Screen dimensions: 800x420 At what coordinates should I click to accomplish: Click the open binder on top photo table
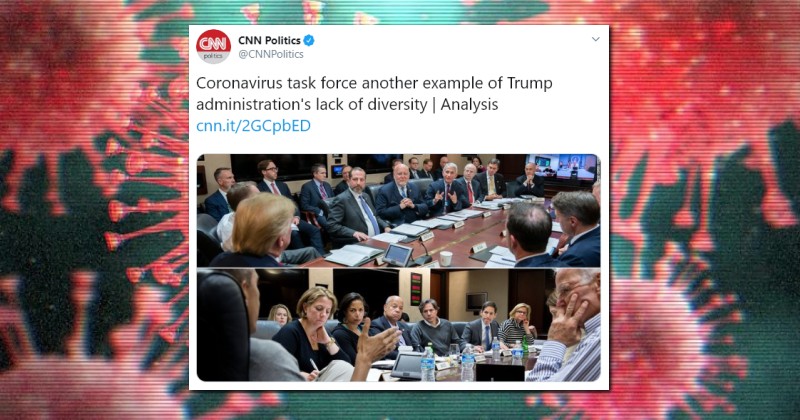(353, 255)
